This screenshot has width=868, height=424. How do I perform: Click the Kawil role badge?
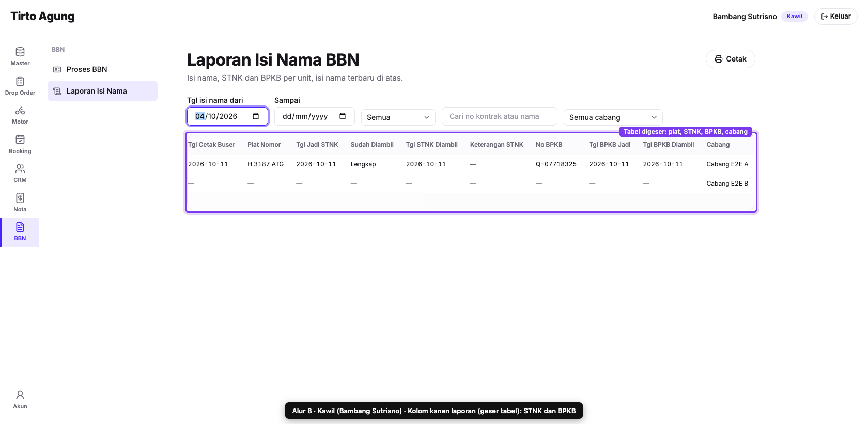[x=795, y=17]
